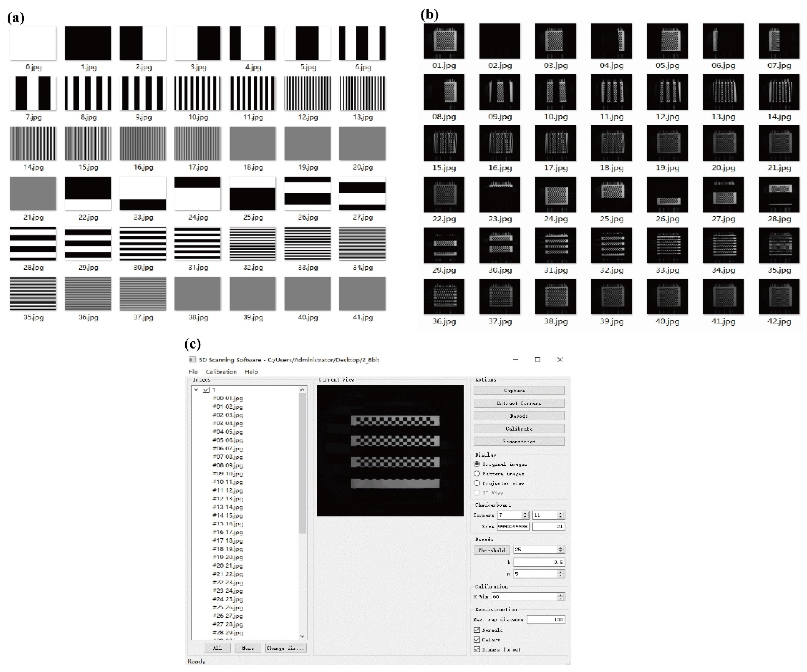
Task: Click the K Min spinner arrows
Action: pyautogui.click(x=561, y=597)
